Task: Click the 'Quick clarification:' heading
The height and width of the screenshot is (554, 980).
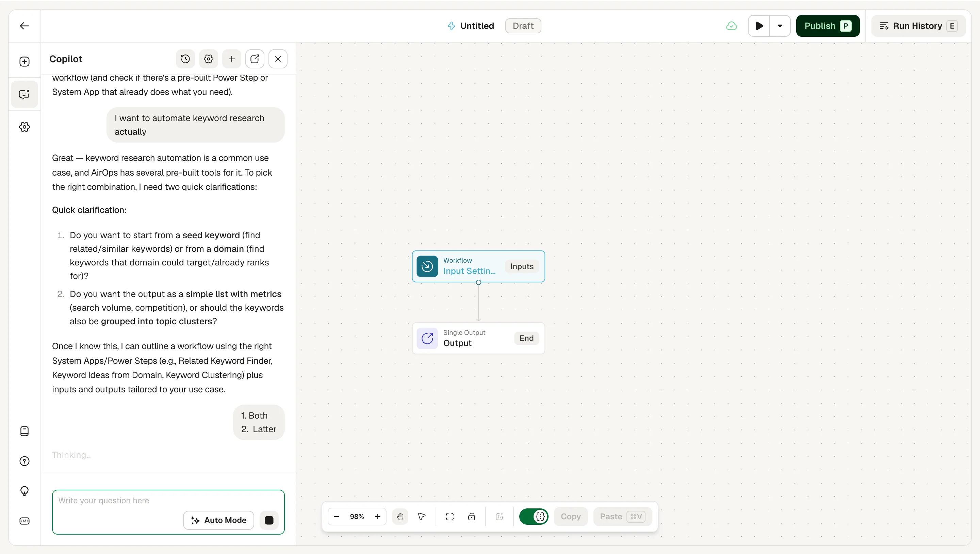Action: click(89, 210)
